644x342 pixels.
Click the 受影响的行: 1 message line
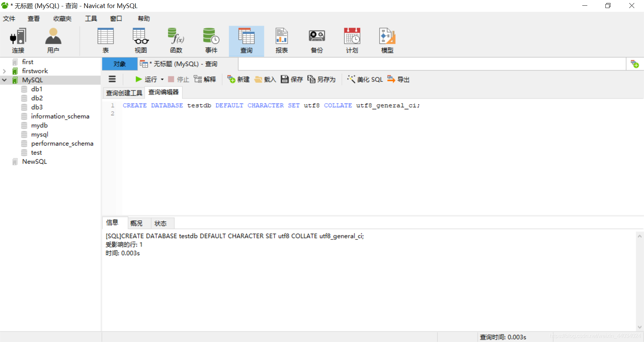click(124, 245)
